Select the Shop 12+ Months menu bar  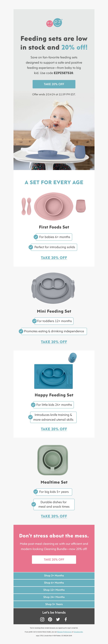click(x=54, y=590)
